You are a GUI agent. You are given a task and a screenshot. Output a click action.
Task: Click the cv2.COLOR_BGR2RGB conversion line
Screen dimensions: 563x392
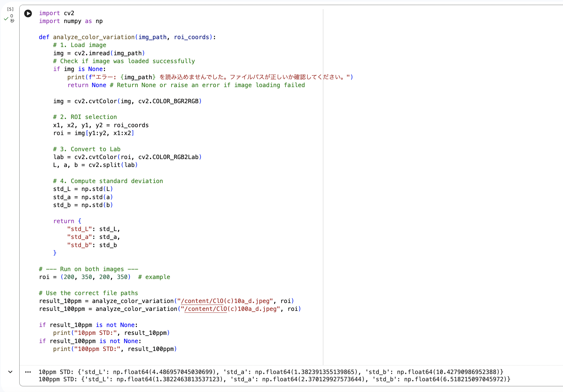click(127, 101)
